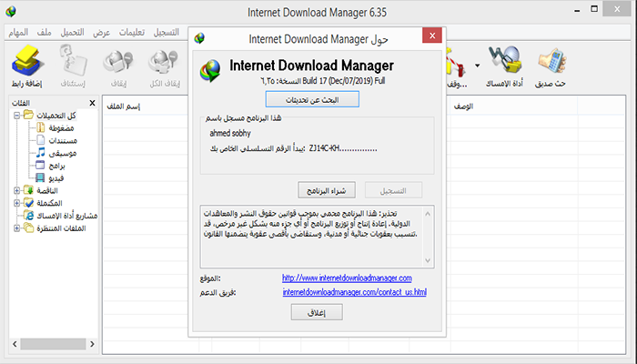Select the Documents (مستندات) category

coord(63,140)
